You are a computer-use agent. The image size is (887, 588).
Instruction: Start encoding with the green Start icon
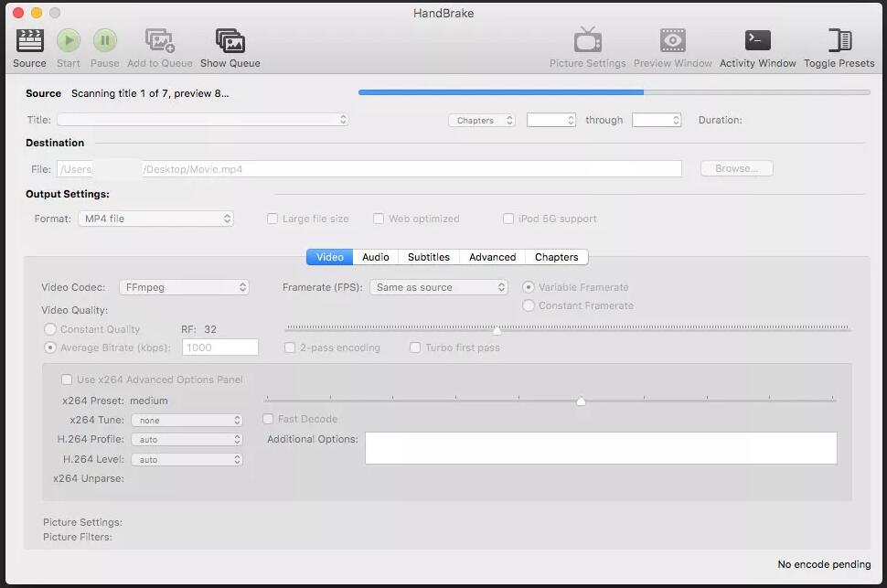point(69,41)
